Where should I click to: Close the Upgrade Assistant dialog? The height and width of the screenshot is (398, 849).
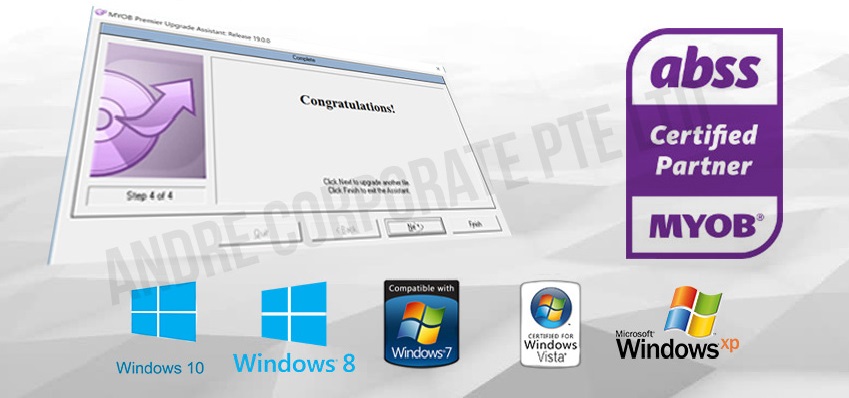[x=437, y=68]
